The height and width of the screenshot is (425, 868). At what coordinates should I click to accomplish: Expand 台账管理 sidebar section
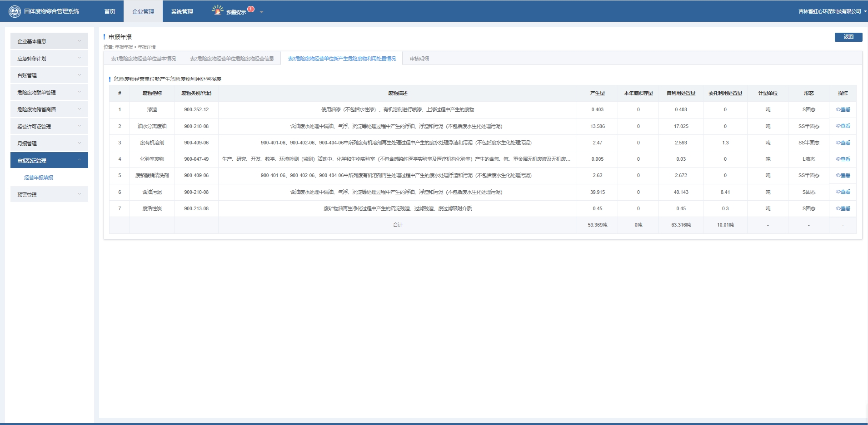click(49, 75)
